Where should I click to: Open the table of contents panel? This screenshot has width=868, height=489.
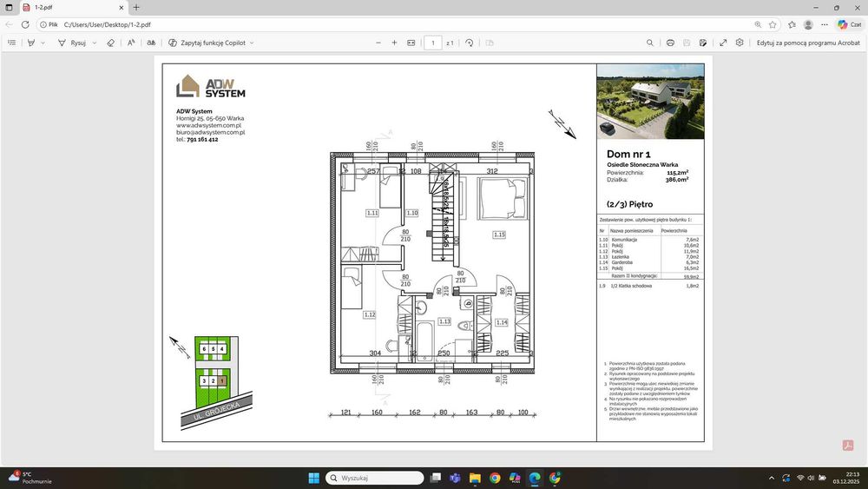point(11,43)
